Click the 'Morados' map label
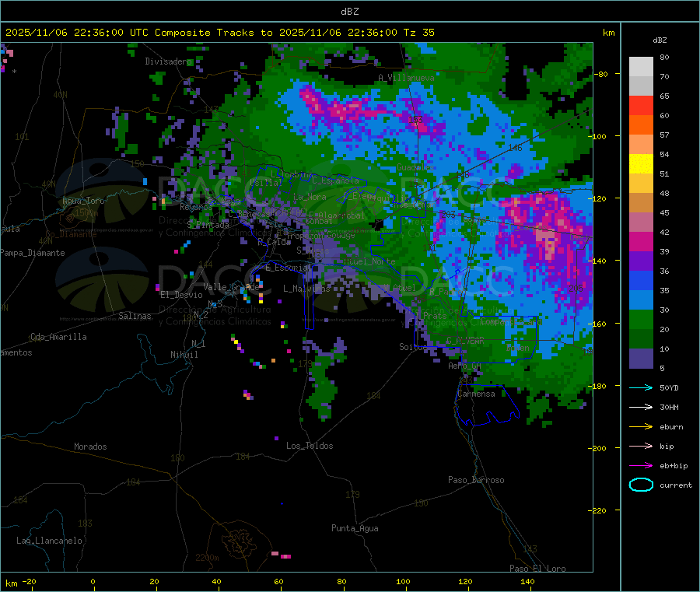Image resolution: width=700 pixels, height=592 pixels. click(90, 447)
